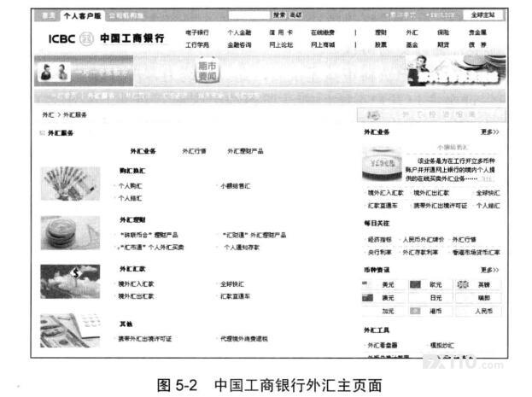The height and width of the screenshot is (397, 532).
Task: Click the ICBC logo
Action: click(x=106, y=38)
